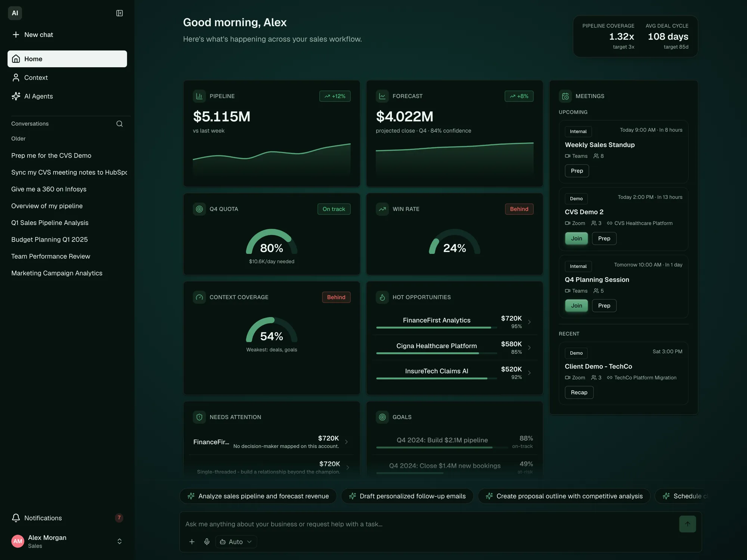Click the Hot Opportunities flame icon
This screenshot has height=560, width=747.
[x=382, y=297]
